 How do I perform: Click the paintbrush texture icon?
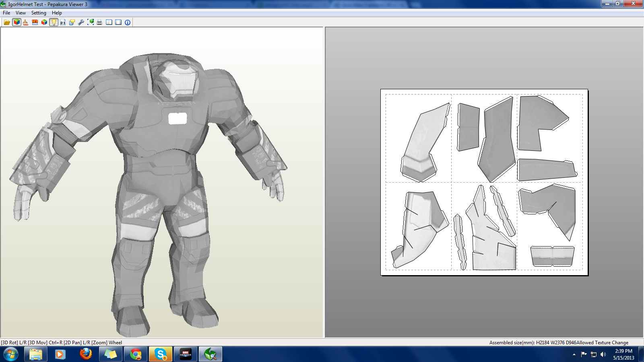(x=25, y=22)
